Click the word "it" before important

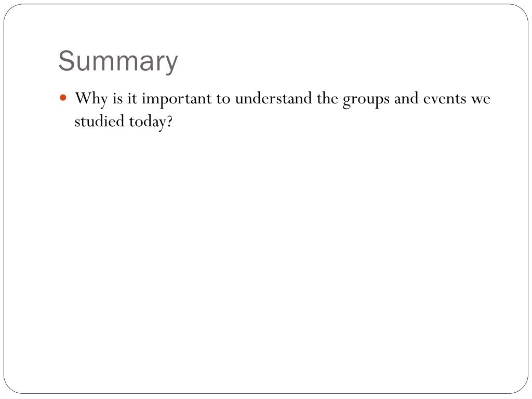coord(132,99)
